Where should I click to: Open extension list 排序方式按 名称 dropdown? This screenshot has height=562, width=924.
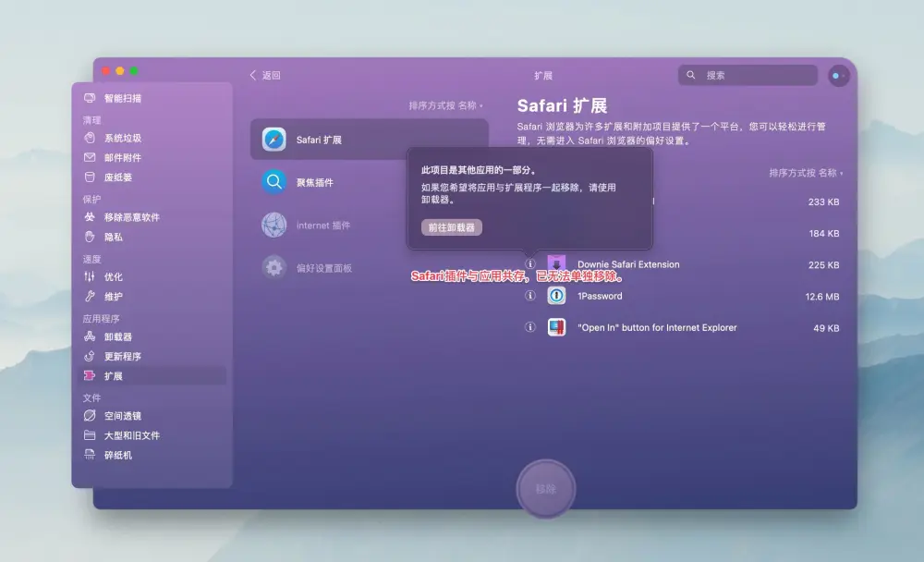pos(806,173)
